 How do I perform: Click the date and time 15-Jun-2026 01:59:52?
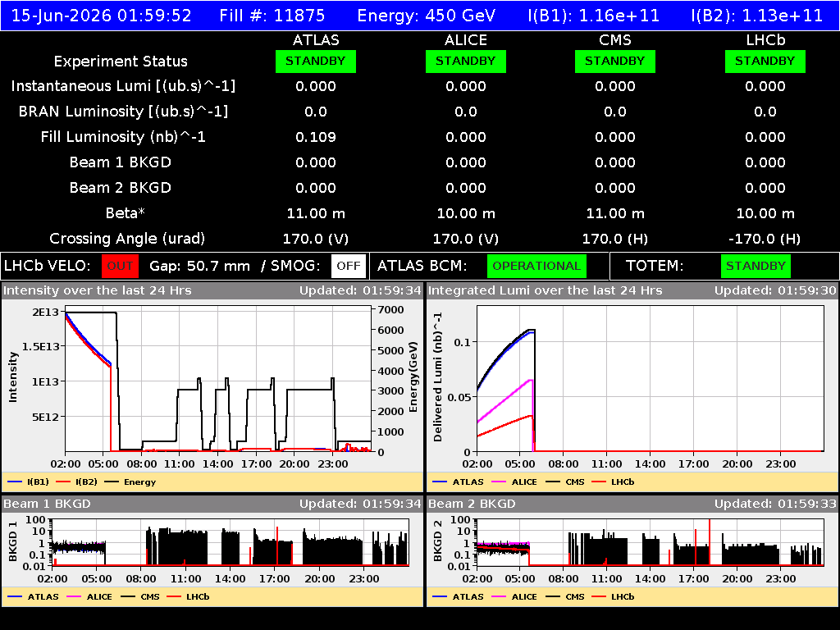101,16
